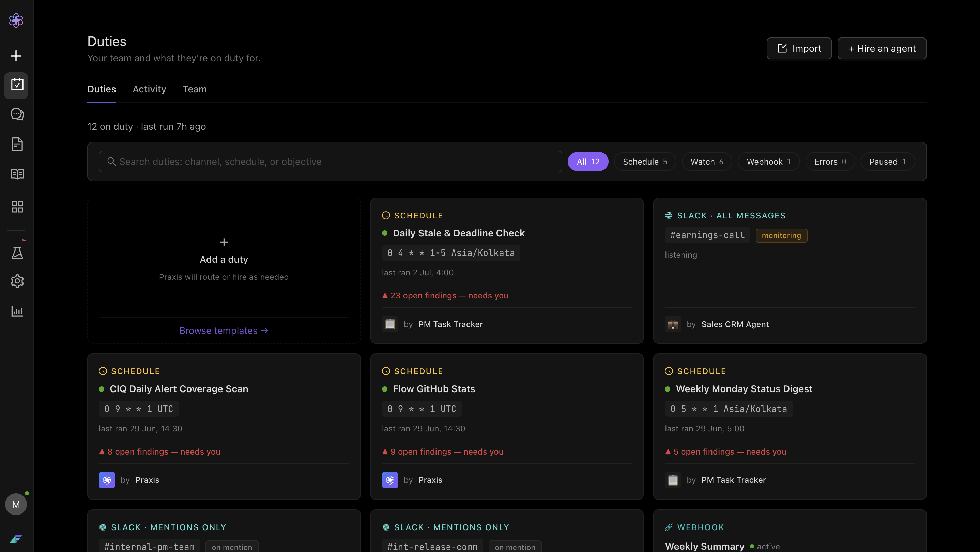Filter duties by Schedule 5

pyautogui.click(x=645, y=162)
